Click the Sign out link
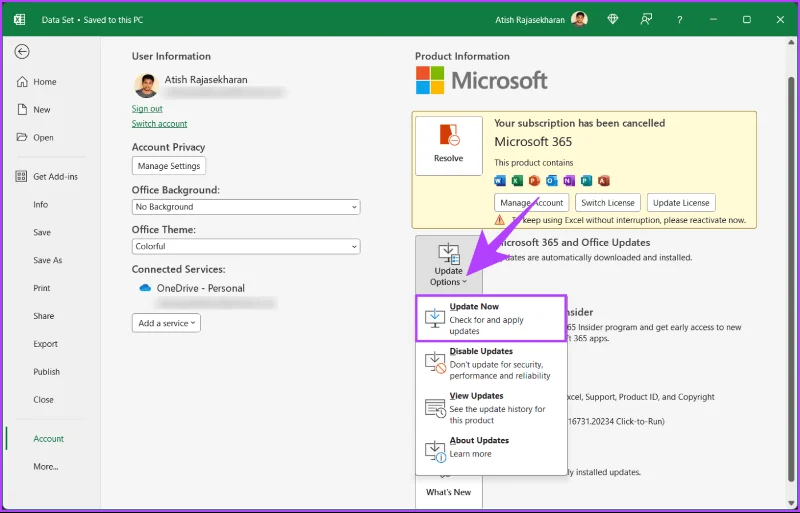Image resolution: width=800 pixels, height=513 pixels. tap(147, 109)
